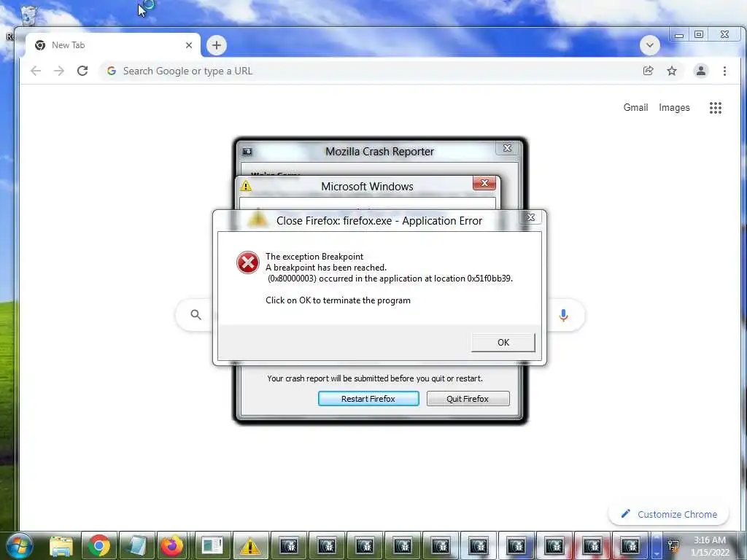Image resolution: width=747 pixels, height=560 pixels.
Task: Click the Firefox taskbar icon
Action: click(x=172, y=545)
